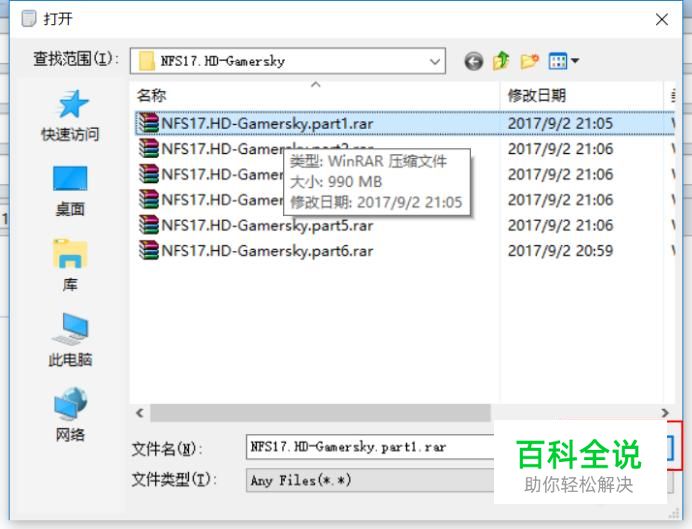Open the view menu icon
This screenshot has height=529, width=692.
coord(557,61)
